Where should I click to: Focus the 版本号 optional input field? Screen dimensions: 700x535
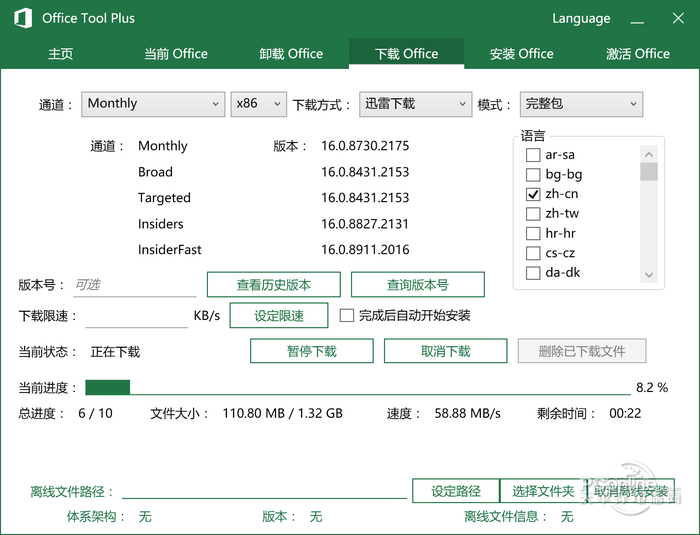tap(133, 285)
